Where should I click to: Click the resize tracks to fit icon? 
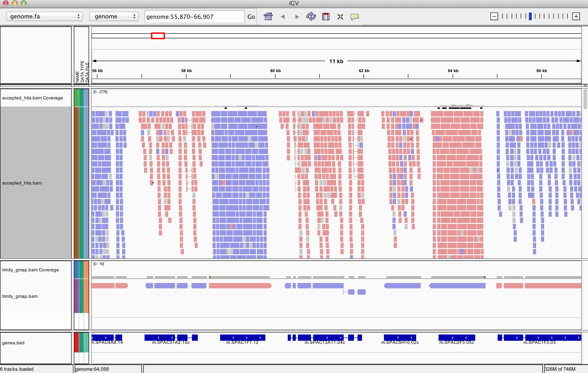340,17
